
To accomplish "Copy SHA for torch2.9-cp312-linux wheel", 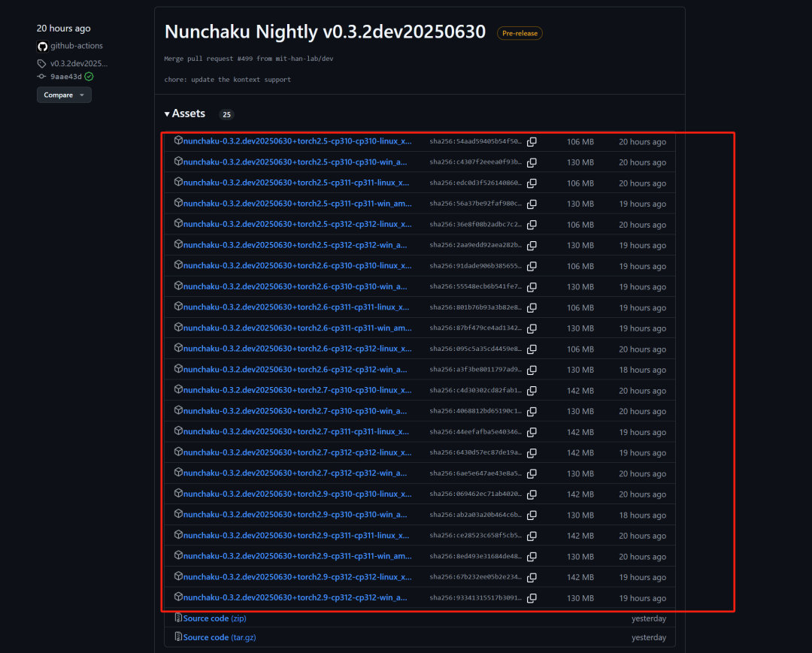I will [532, 577].
